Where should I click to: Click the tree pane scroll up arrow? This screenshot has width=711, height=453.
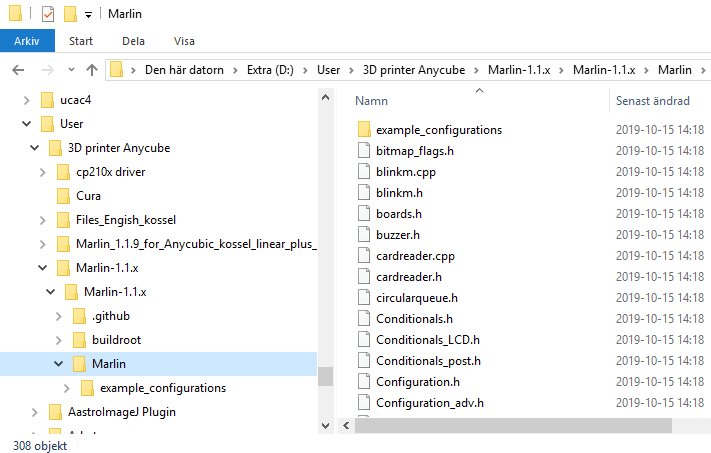click(x=326, y=97)
